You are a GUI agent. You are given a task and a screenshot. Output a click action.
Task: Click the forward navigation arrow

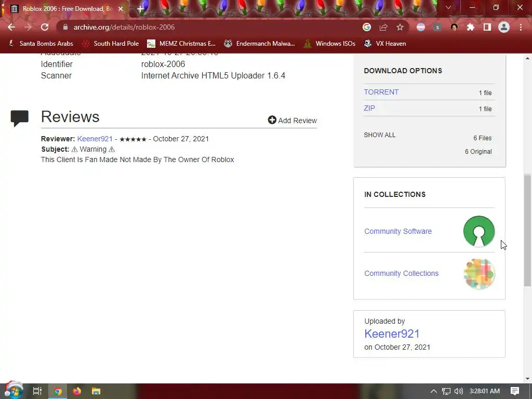tap(28, 27)
